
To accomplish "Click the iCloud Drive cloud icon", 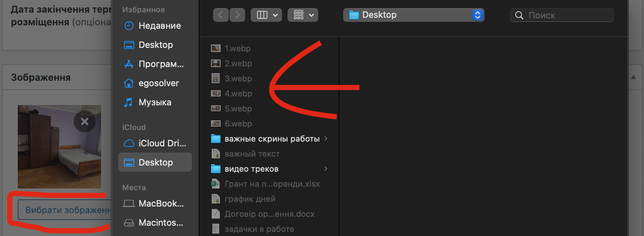I will (x=129, y=143).
